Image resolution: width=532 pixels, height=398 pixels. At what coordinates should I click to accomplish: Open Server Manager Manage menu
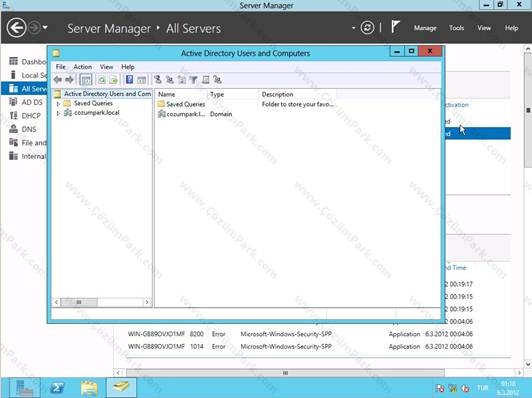[425, 28]
